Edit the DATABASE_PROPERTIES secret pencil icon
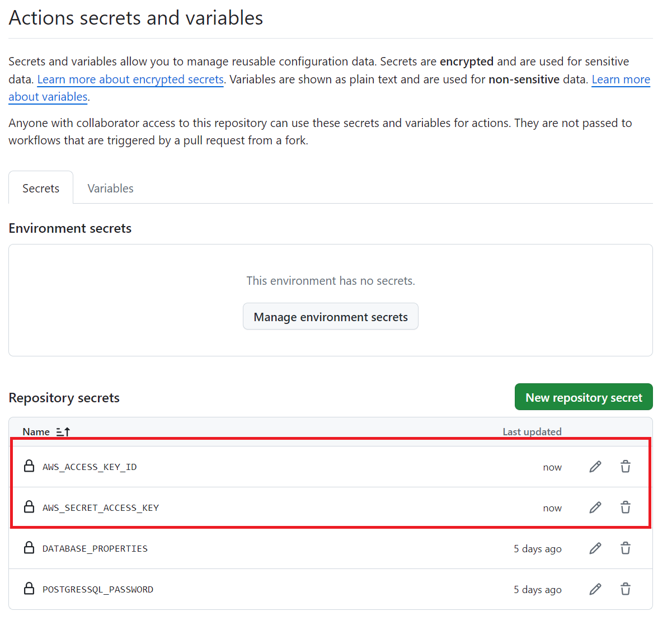 point(595,548)
